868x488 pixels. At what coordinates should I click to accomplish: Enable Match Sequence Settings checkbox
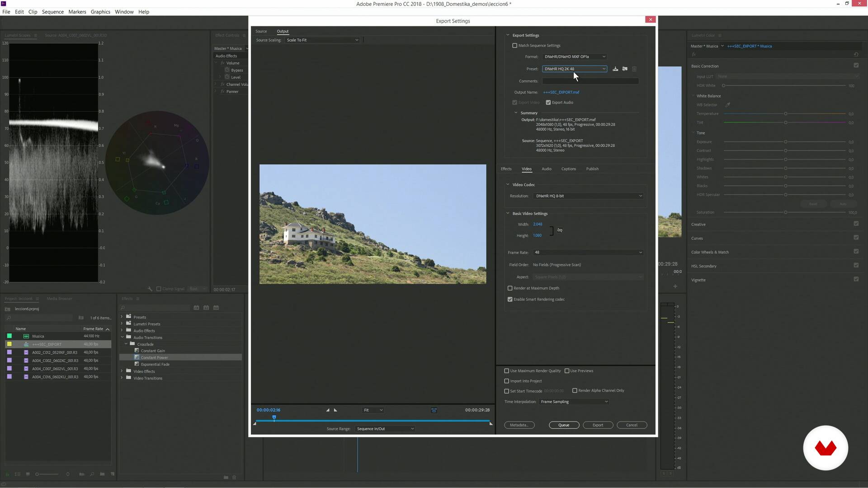point(514,46)
